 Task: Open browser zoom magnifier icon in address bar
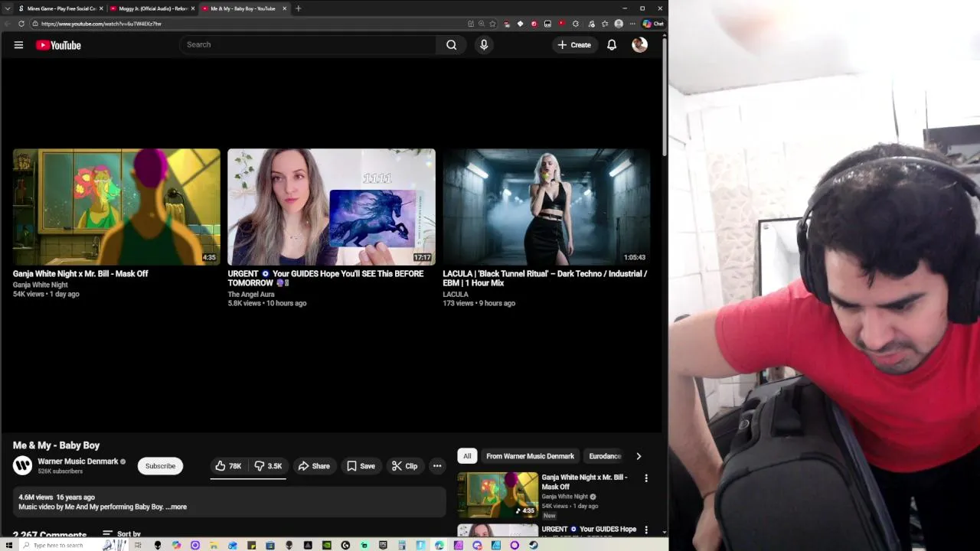(482, 24)
